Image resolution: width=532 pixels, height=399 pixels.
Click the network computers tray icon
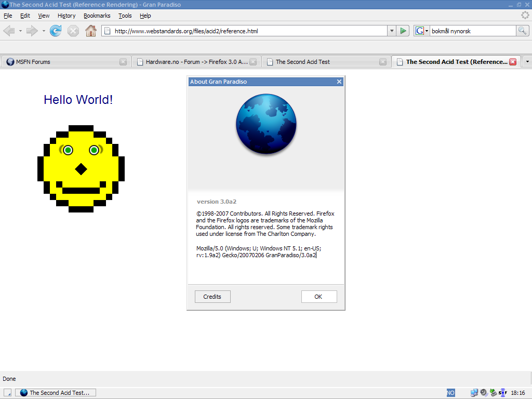474,393
